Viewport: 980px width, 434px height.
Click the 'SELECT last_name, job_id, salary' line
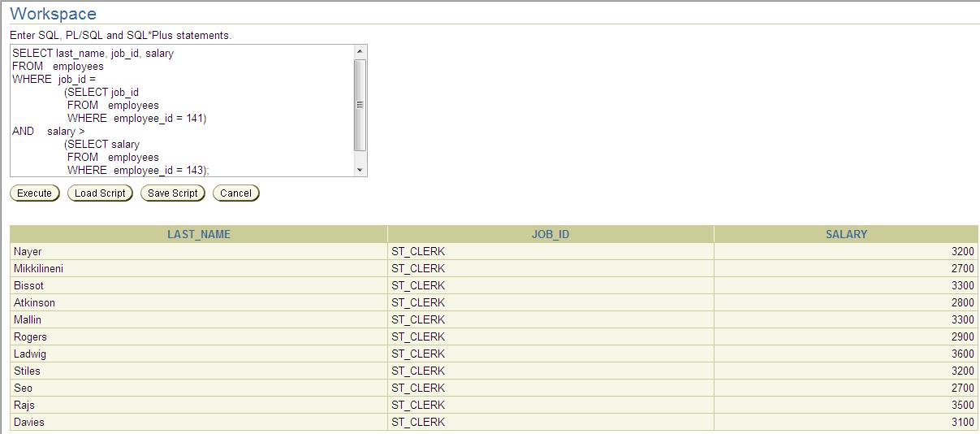(93, 53)
